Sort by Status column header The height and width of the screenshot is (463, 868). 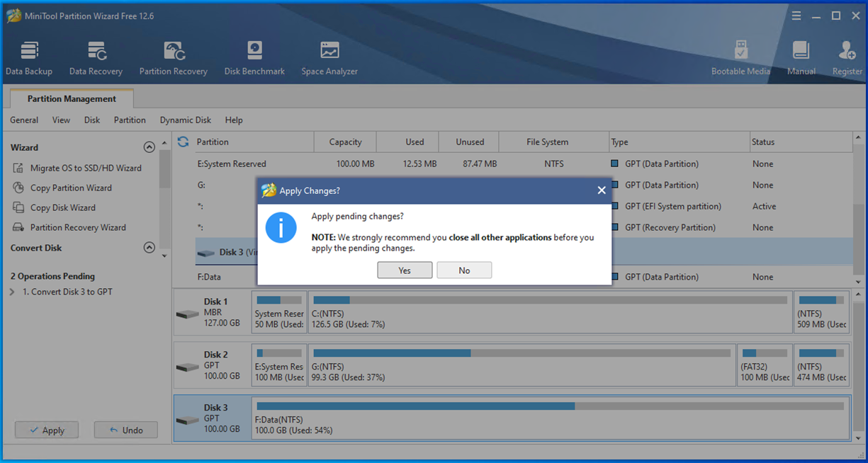click(x=801, y=142)
